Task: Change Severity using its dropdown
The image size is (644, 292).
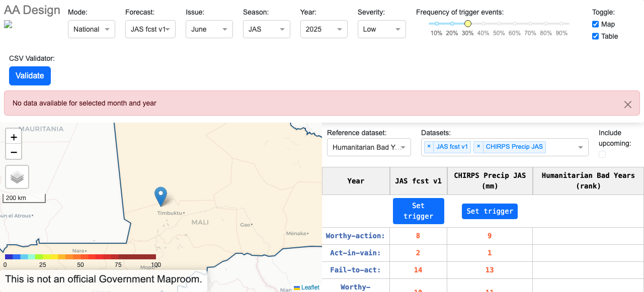Action: tap(381, 29)
